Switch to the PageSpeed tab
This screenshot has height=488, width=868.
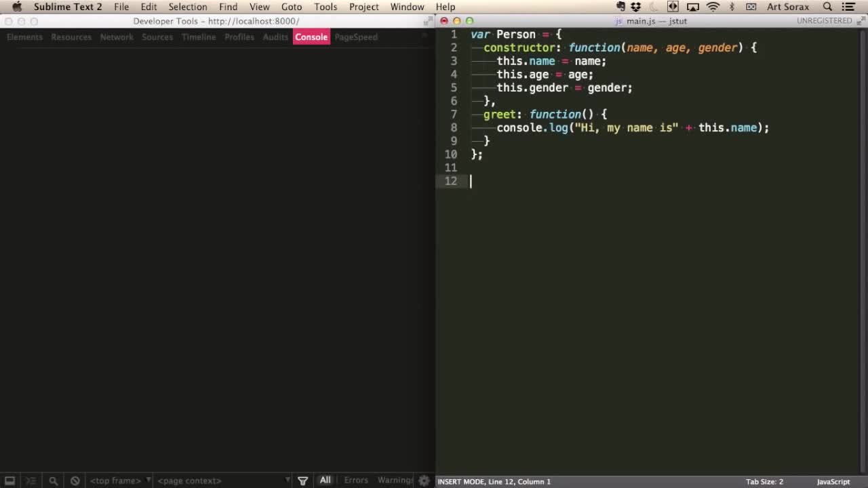[356, 37]
